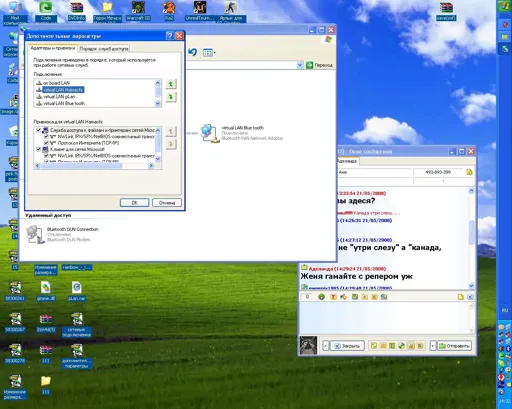Select on board LAN in connections list
Screen dimensions: 512x409
(x=56, y=83)
